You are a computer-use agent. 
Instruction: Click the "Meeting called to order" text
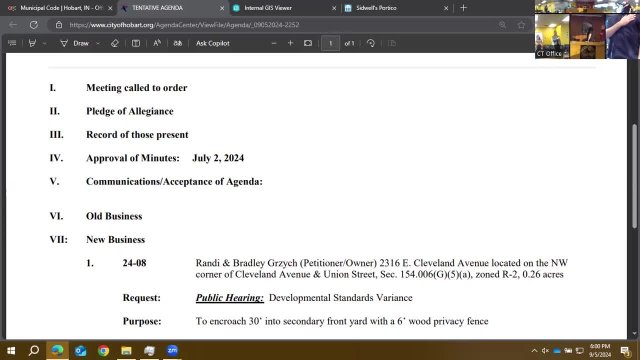tap(137, 88)
